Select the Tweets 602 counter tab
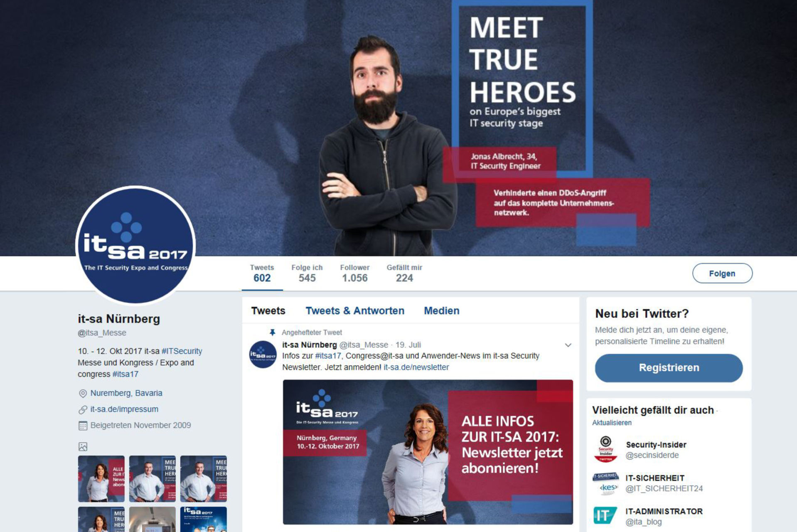Viewport: 797px width, 532px height. [x=262, y=273]
